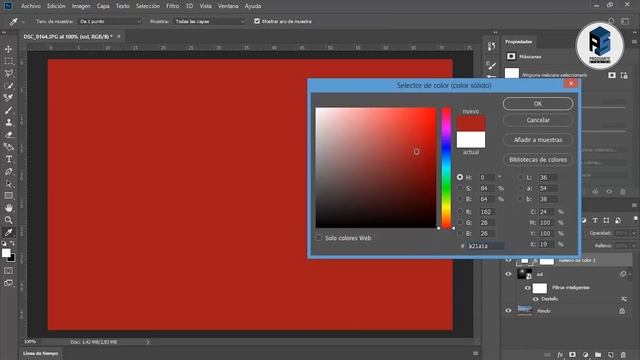
Task: Hide the Fondo layer
Action: pyautogui.click(x=508, y=311)
